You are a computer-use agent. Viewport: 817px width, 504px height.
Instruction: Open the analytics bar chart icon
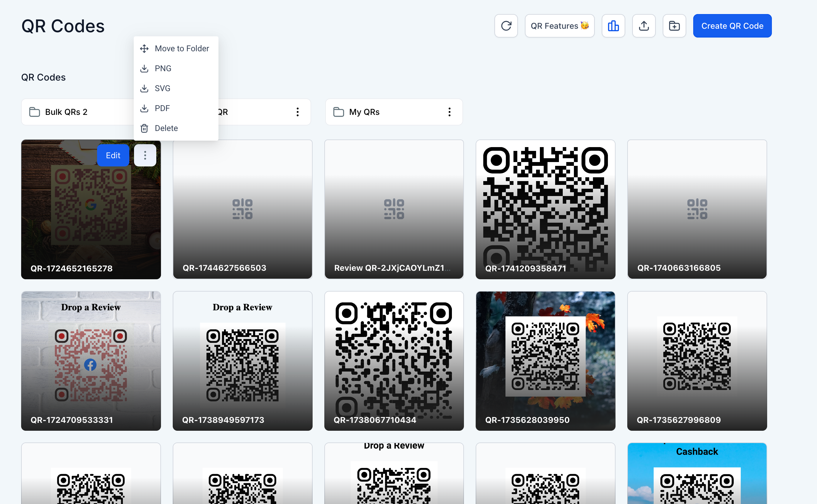click(x=613, y=26)
